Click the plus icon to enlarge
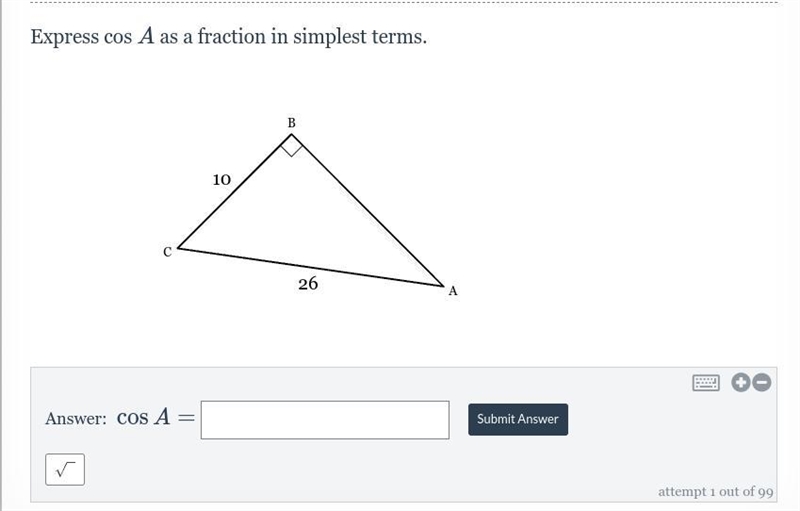This screenshot has height=511, width=800. point(741,382)
